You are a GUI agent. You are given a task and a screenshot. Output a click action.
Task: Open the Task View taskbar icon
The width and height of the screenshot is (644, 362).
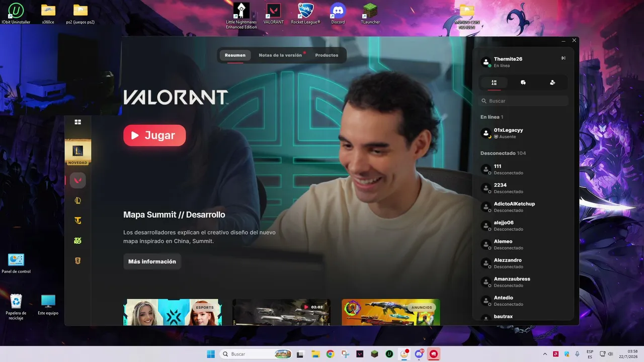pos(300,354)
